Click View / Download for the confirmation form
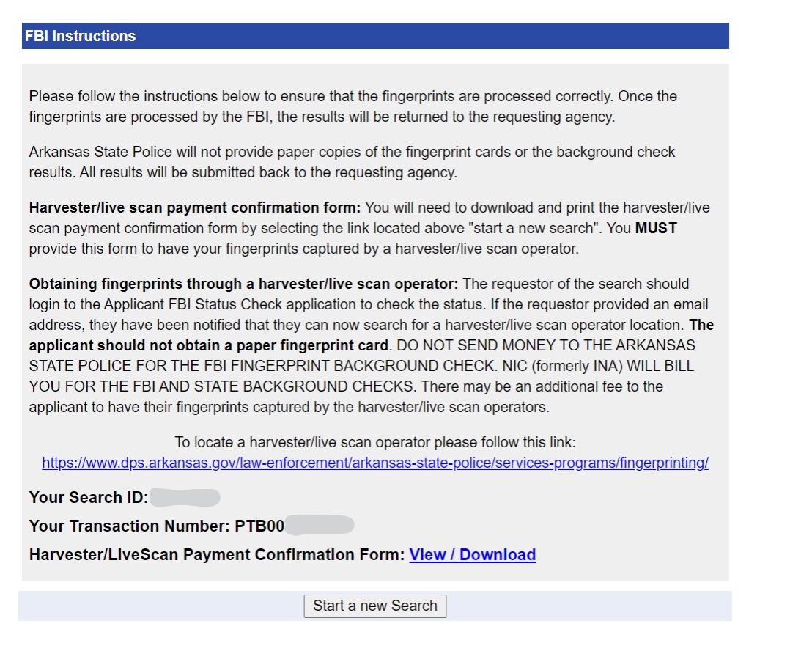Screen dimensions: 812x654 [473, 555]
